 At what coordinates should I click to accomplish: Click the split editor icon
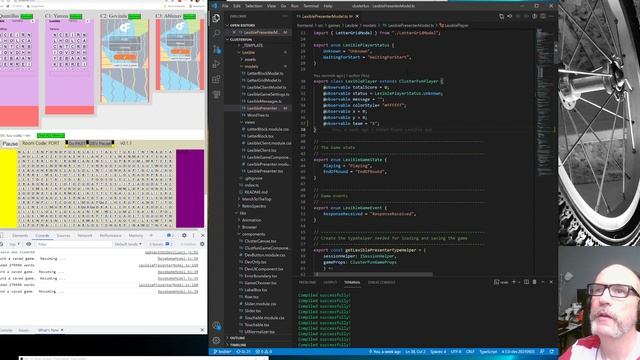coord(543,16)
